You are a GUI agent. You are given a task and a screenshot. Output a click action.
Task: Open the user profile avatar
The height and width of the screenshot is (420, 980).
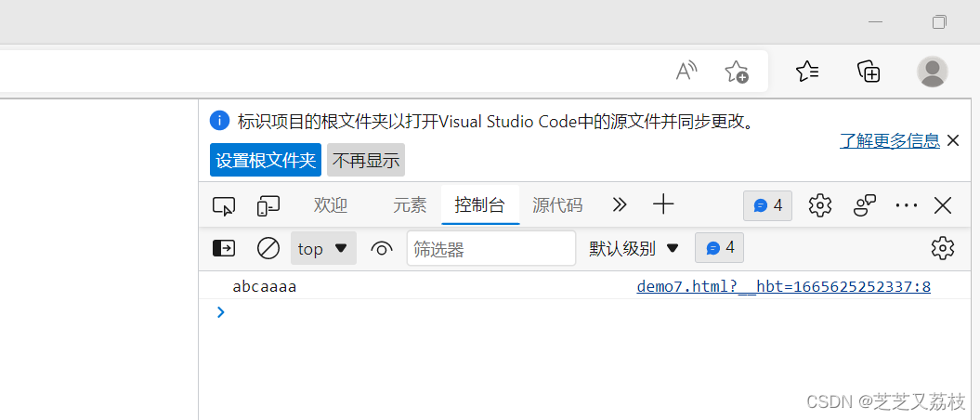coord(933,72)
